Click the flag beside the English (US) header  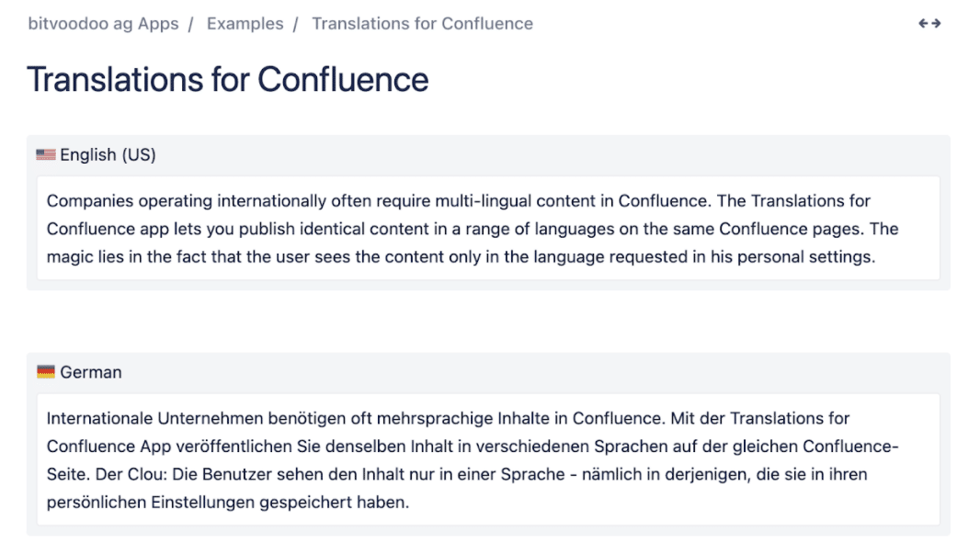[45, 154]
